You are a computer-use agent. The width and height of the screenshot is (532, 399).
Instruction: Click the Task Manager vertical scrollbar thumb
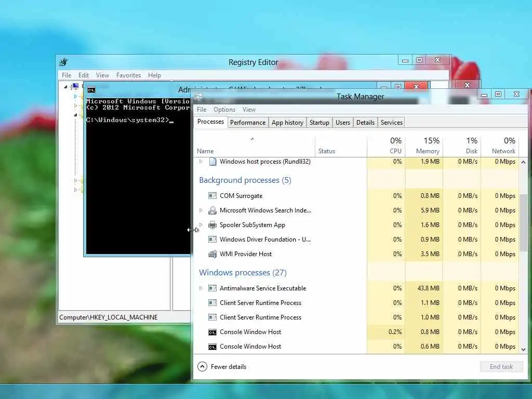click(523, 223)
